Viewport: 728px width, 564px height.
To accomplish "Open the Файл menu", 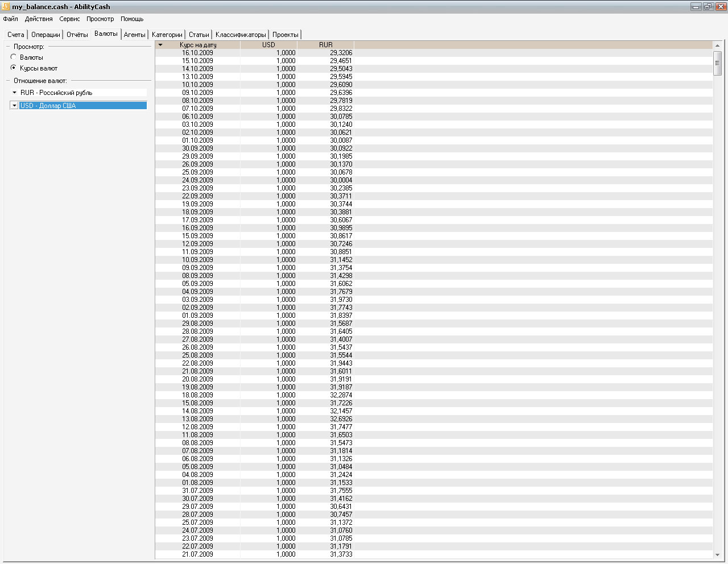I will click(x=10, y=19).
